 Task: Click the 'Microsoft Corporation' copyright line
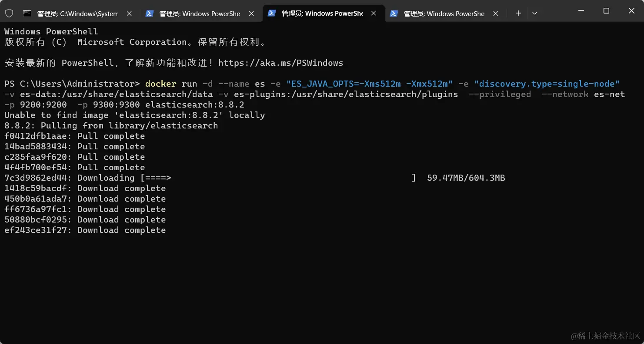[x=135, y=42]
